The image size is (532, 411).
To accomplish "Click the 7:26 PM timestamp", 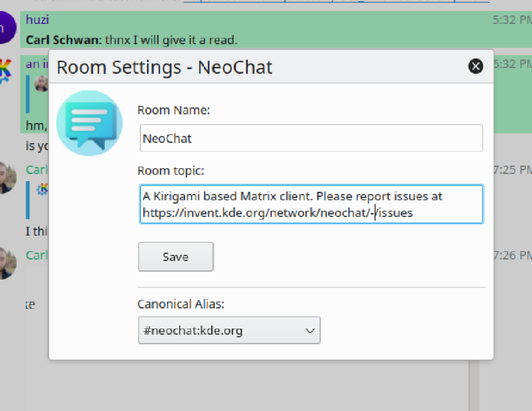I will pos(511,255).
